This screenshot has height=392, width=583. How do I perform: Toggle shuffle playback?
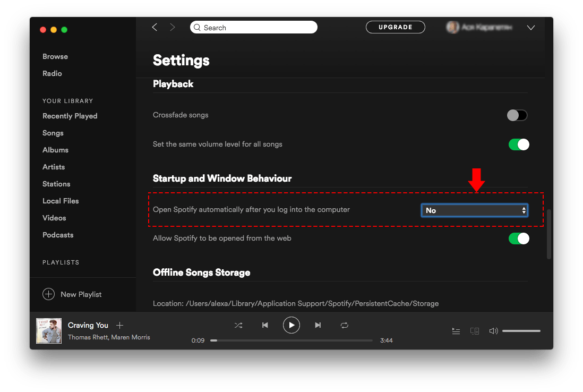pyautogui.click(x=238, y=326)
